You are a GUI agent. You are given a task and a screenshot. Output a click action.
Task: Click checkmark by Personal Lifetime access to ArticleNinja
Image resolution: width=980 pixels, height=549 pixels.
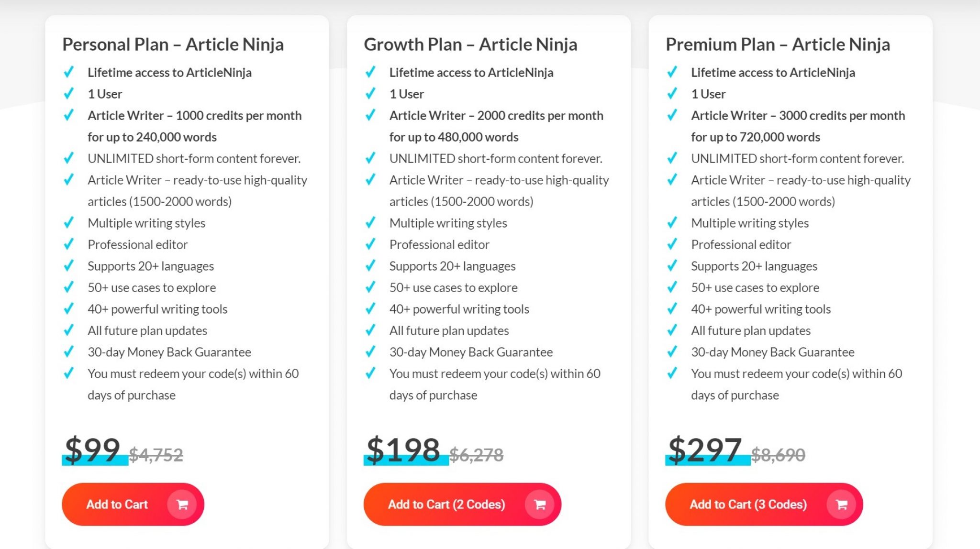(69, 72)
